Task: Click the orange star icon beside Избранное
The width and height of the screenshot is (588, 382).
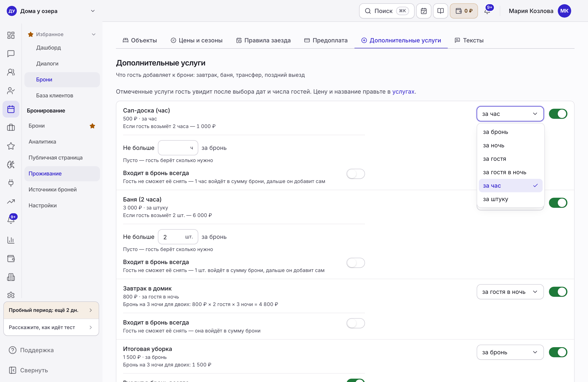Action: (x=31, y=34)
